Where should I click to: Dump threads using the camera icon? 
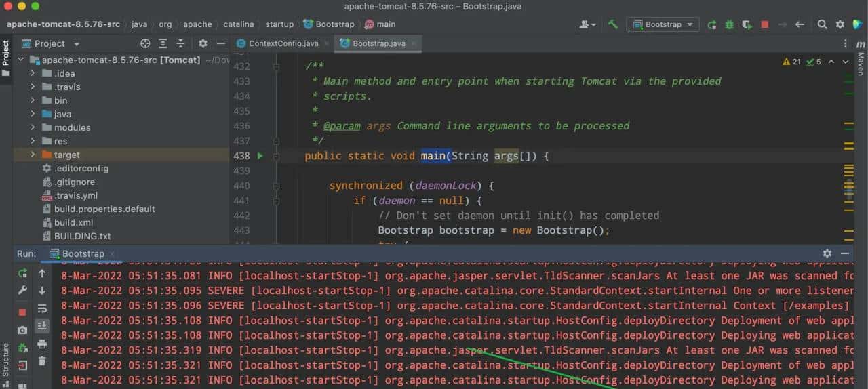click(x=22, y=330)
